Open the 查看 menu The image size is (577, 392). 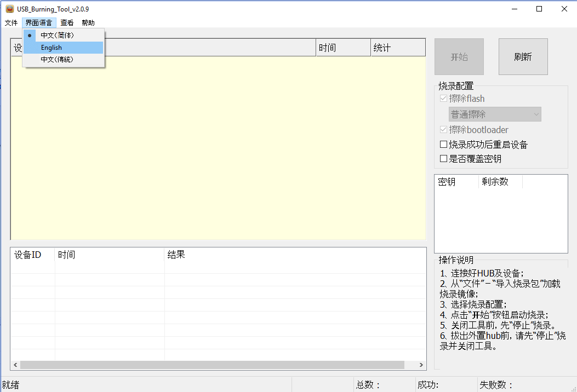coord(67,23)
